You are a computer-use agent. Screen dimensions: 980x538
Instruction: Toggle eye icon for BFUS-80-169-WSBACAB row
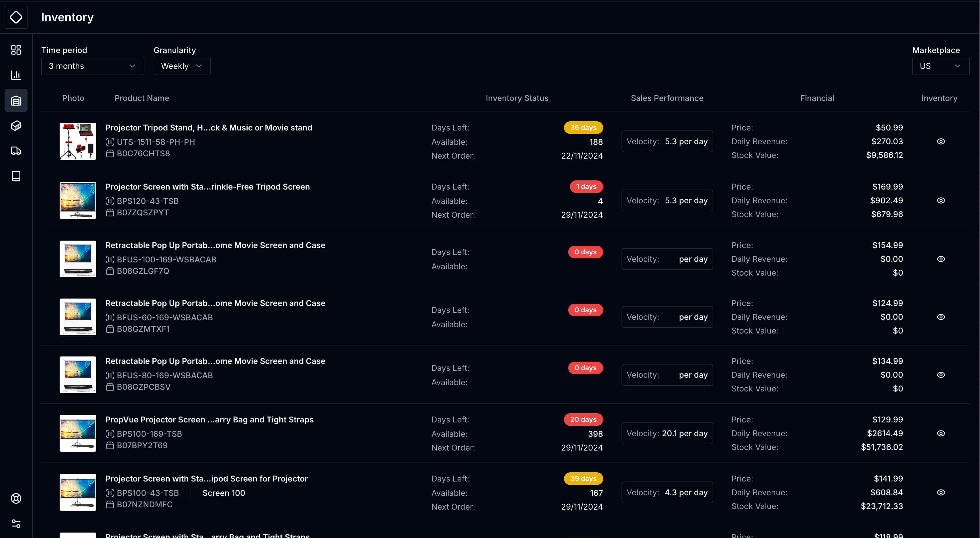(941, 375)
